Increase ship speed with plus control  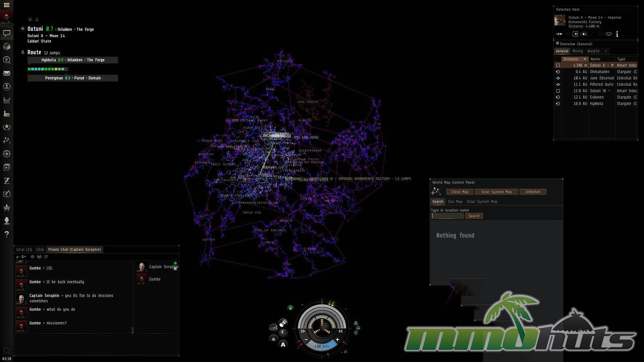click(x=337, y=340)
